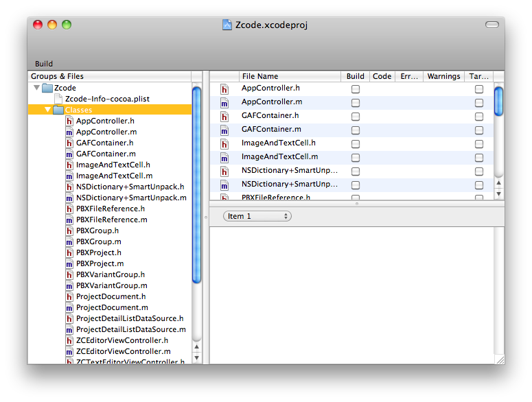Click ImageAndTextCell.m icon in the detail list

point(224,158)
